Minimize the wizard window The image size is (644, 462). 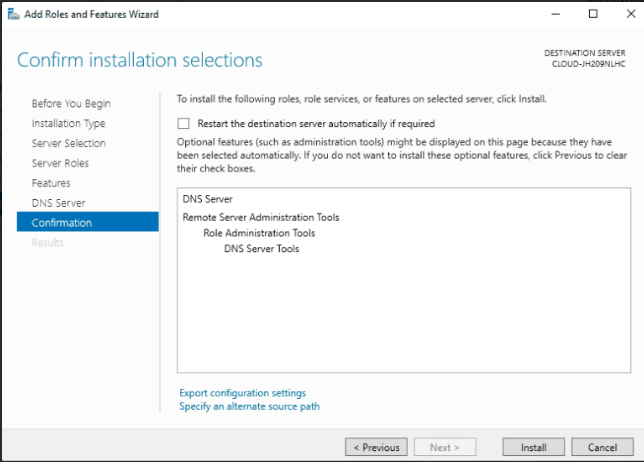coord(555,14)
